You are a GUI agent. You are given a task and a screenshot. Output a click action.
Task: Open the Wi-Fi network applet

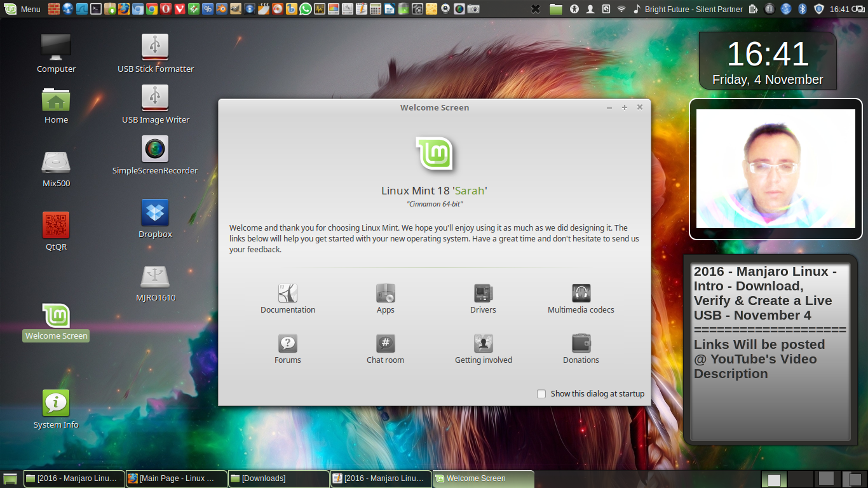(621, 9)
